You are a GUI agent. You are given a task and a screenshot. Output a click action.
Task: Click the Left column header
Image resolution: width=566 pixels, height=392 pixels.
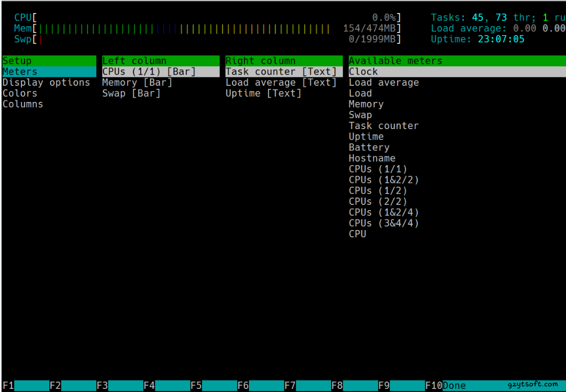[161, 61]
